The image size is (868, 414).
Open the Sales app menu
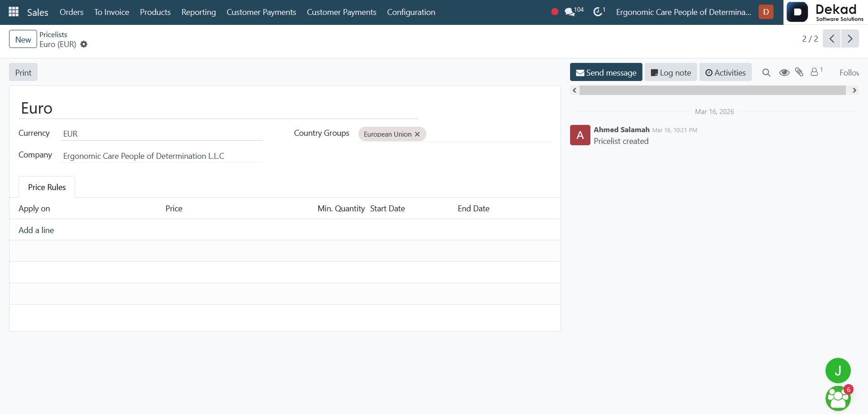coord(38,12)
